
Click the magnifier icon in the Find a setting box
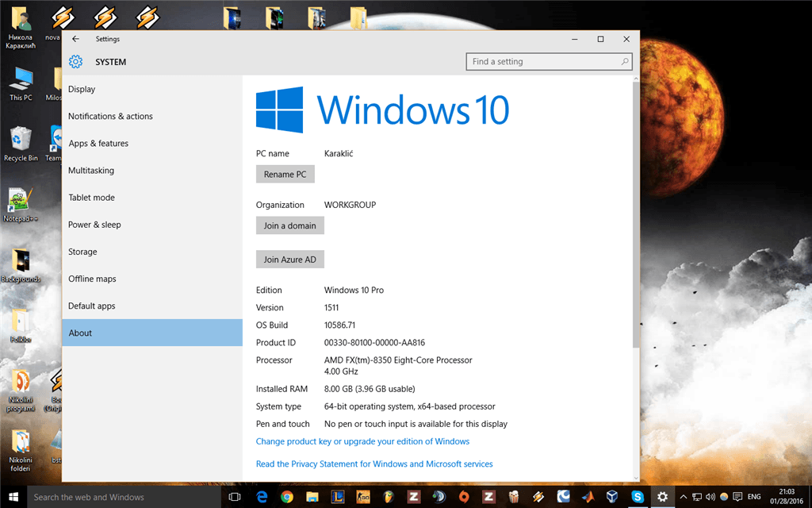tap(625, 62)
